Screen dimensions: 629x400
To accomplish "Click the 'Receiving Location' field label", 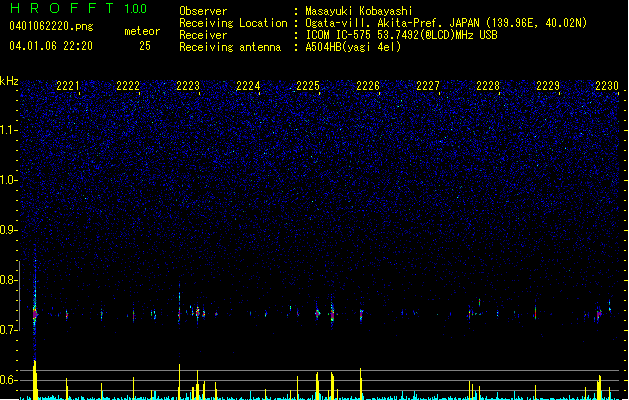I will [x=233, y=23].
